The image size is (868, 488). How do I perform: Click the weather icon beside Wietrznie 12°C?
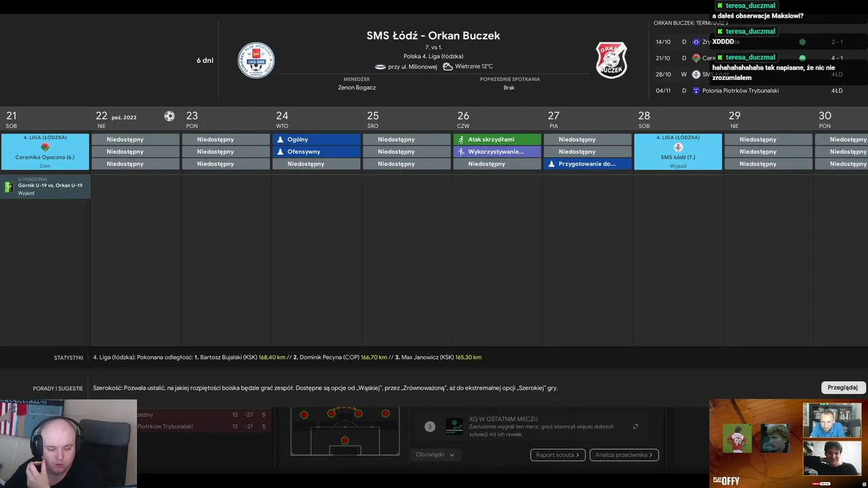[448, 66]
